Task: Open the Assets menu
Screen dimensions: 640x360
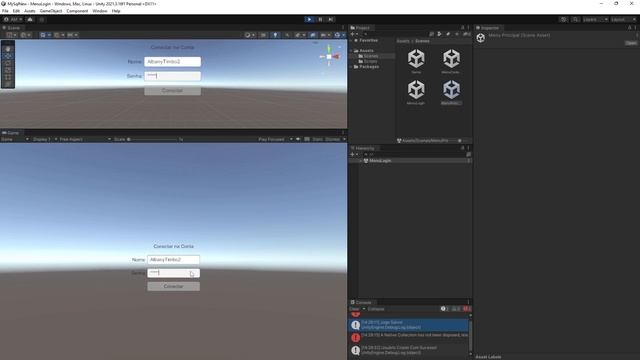Action: pyautogui.click(x=29, y=11)
